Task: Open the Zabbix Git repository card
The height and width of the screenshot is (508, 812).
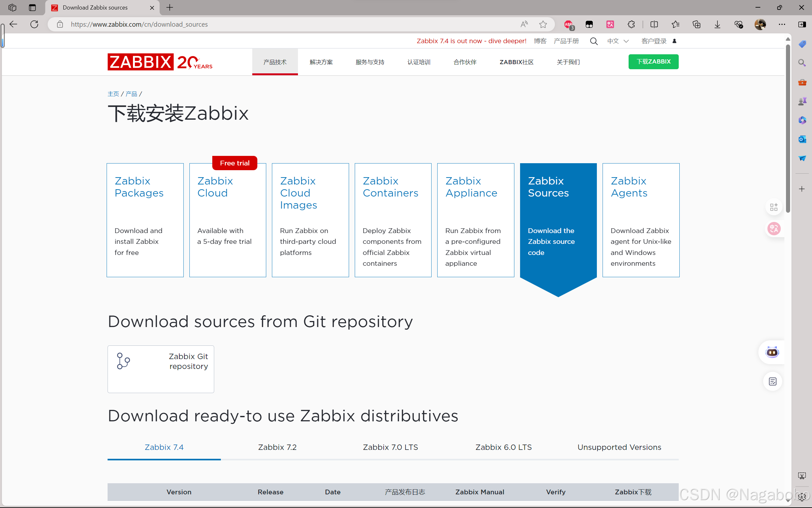Action: 161,369
